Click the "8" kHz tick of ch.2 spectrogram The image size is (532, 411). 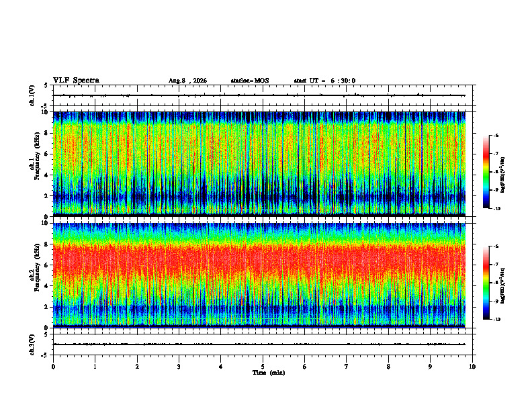(47, 244)
